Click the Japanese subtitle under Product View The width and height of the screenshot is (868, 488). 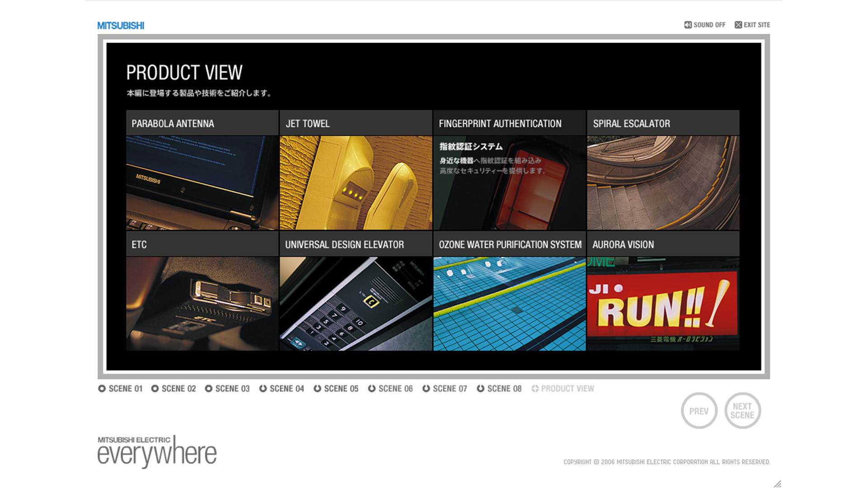click(199, 93)
